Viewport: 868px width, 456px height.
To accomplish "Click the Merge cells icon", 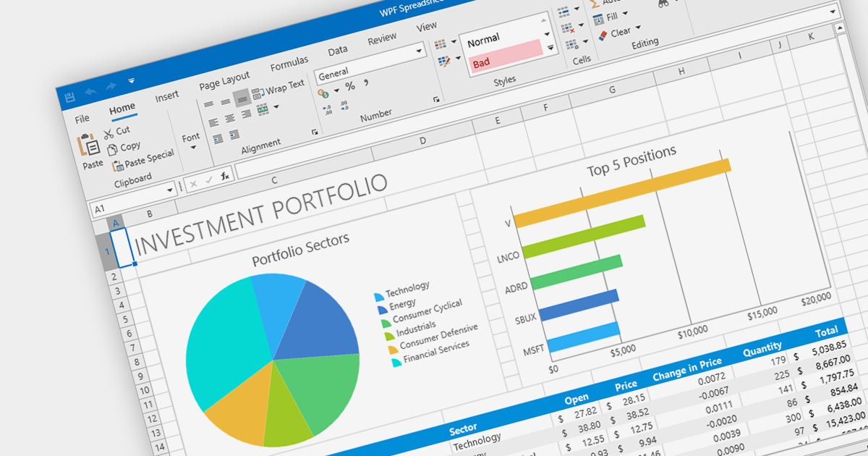I will click(x=263, y=109).
